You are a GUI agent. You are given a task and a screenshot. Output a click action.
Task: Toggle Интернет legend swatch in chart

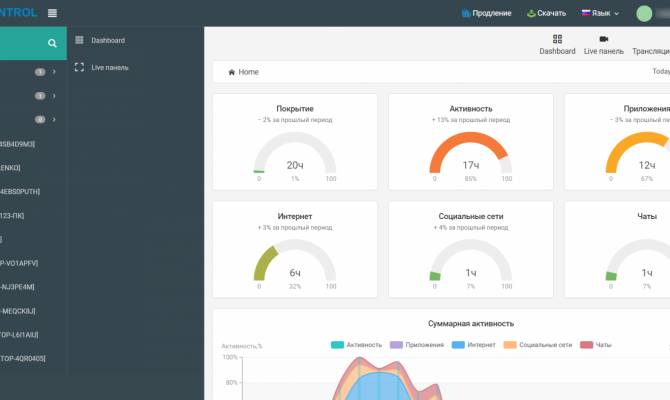tap(458, 345)
